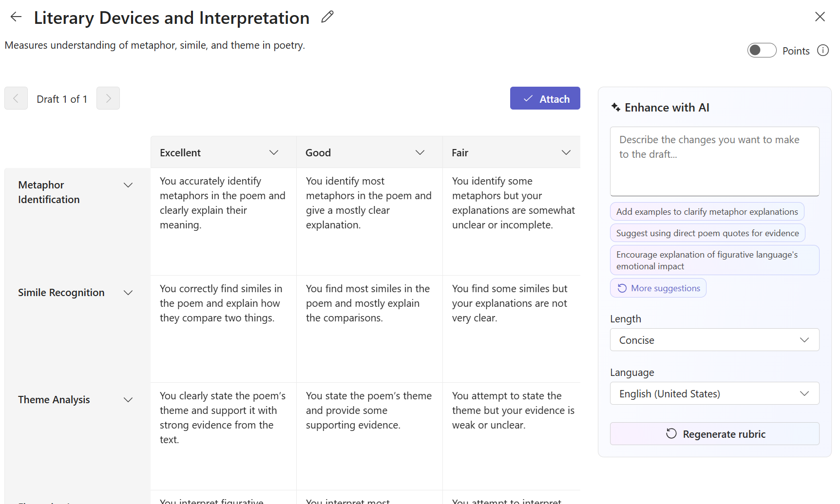The height and width of the screenshot is (504, 840).
Task: Toggle the Points switch
Action: coord(762,50)
